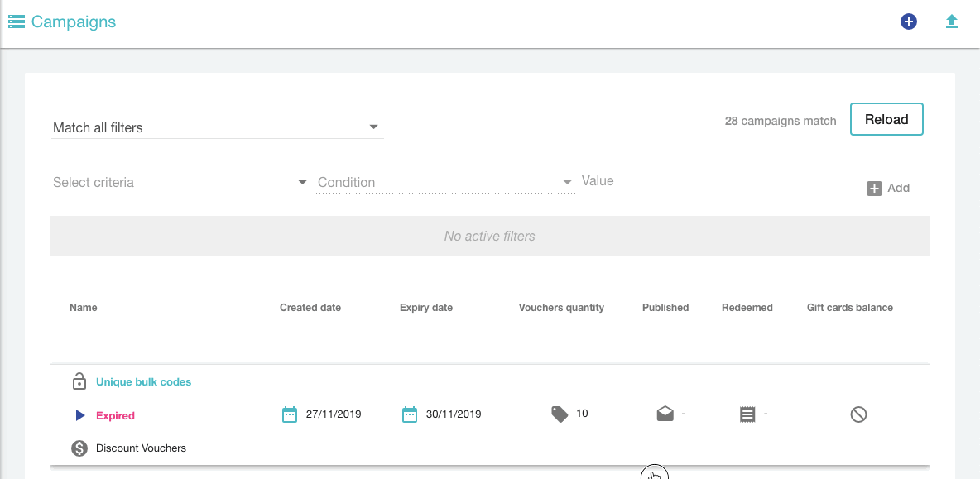Click the padlock icon beside Unique bulk codes
The width and height of the screenshot is (980, 479).
[x=79, y=382]
